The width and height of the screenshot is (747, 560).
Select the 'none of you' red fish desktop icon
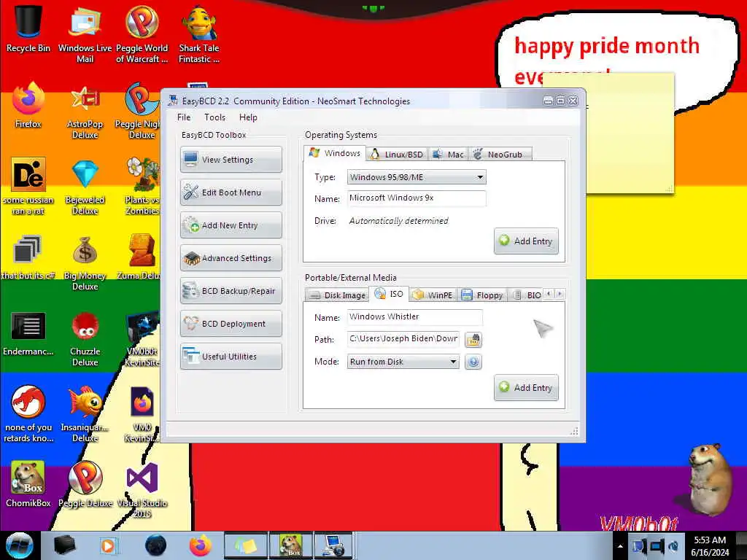click(x=28, y=414)
